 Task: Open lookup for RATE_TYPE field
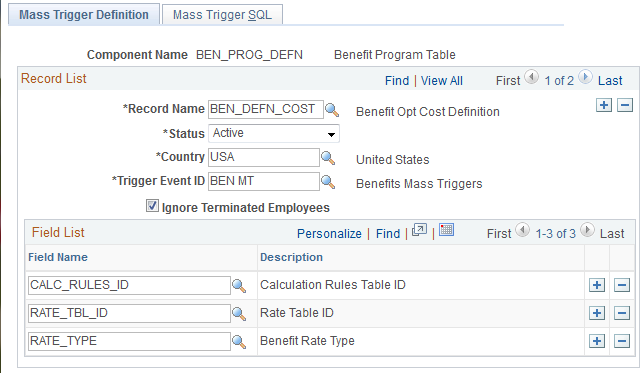click(x=239, y=341)
